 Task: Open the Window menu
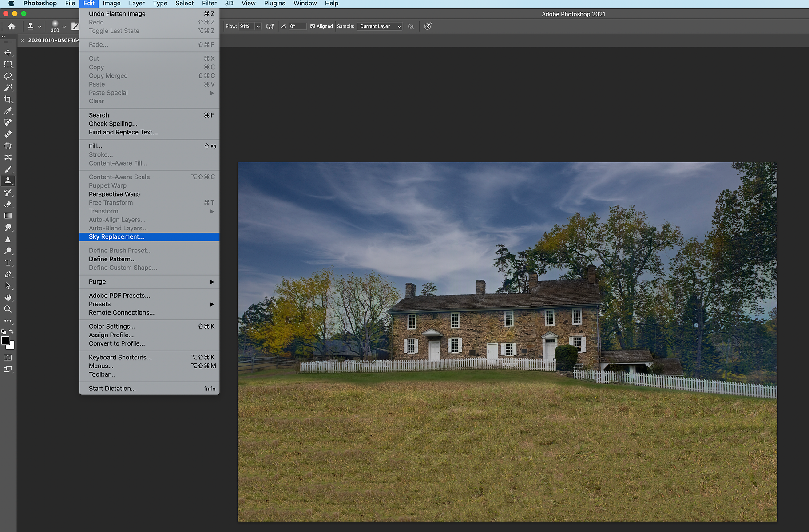pyautogui.click(x=305, y=4)
